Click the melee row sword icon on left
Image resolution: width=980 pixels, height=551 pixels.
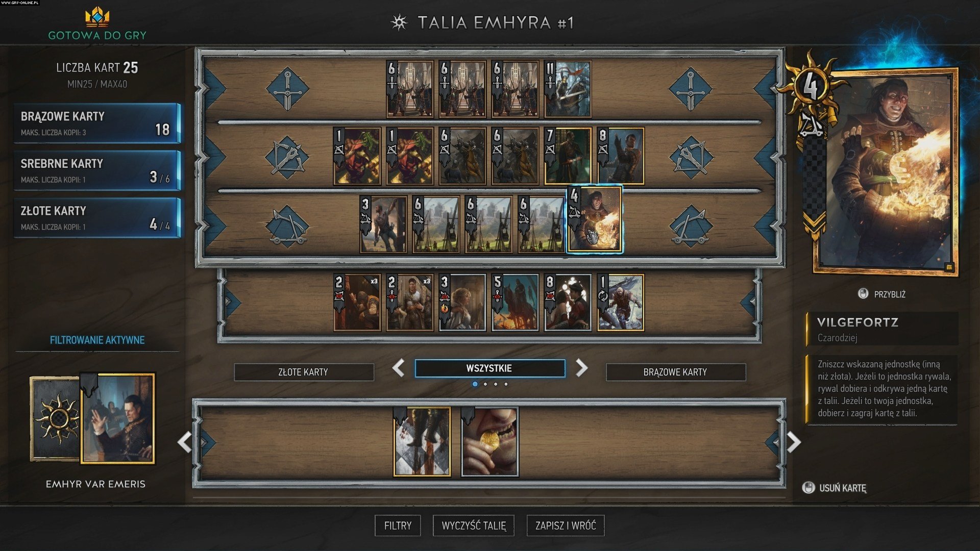[x=287, y=89]
